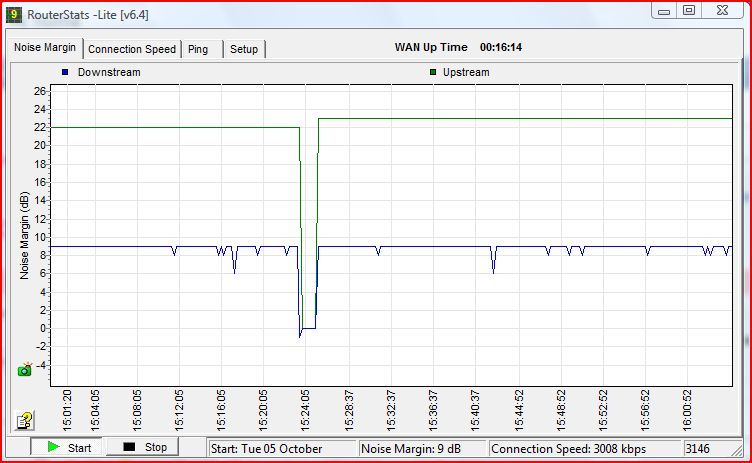752x463 pixels.
Task: Close the RouterStats window
Action: click(x=722, y=10)
